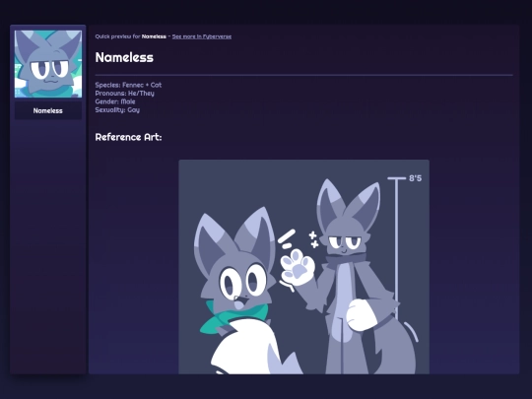532x399 pixels.
Task: Click the 'Pronouns: He/They' line
Action: (x=124, y=94)
